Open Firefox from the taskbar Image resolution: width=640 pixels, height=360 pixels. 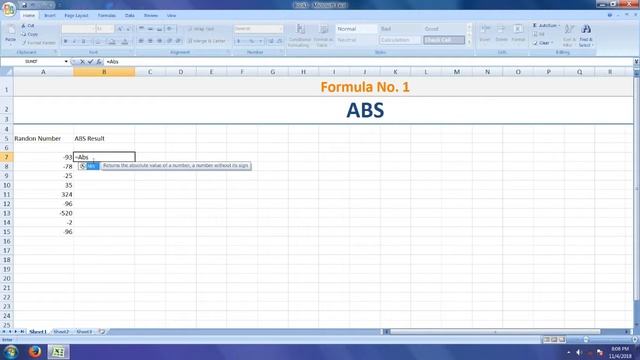[35, 351]
